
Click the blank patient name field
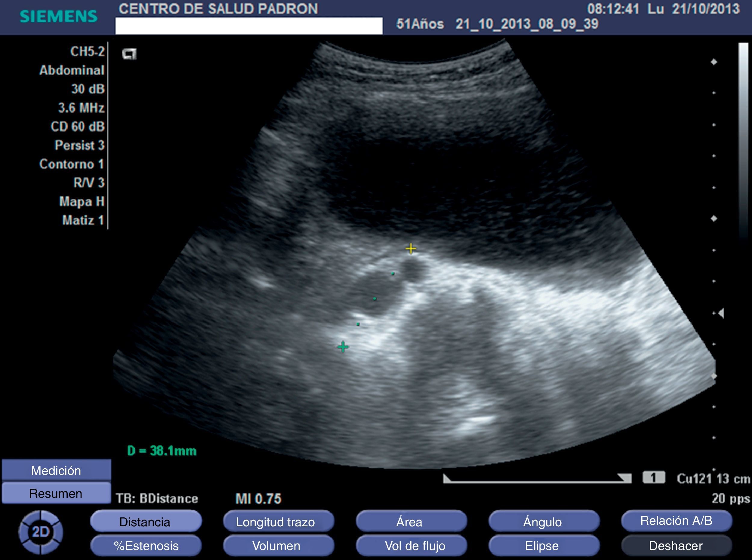[x=249, y=26]
